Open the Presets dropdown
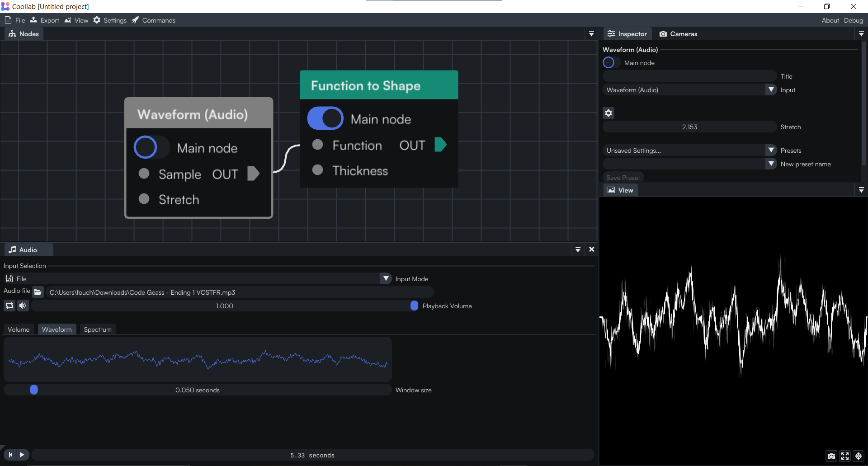 (690, 151)
